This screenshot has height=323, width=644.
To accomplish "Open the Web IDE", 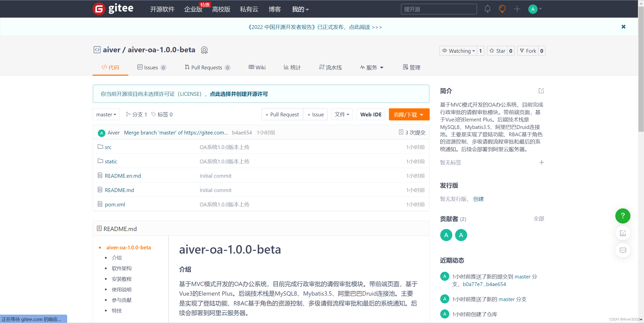I will pos(371,114).
